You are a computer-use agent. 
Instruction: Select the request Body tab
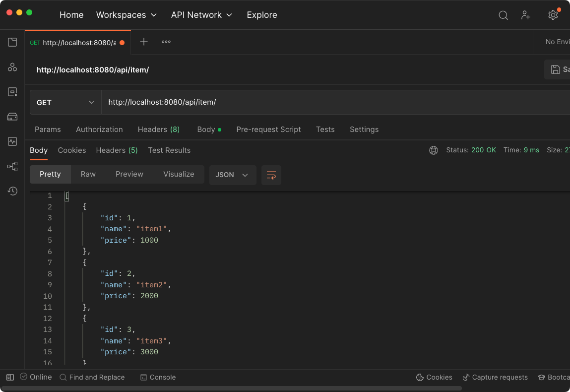(x=209, y=130)
